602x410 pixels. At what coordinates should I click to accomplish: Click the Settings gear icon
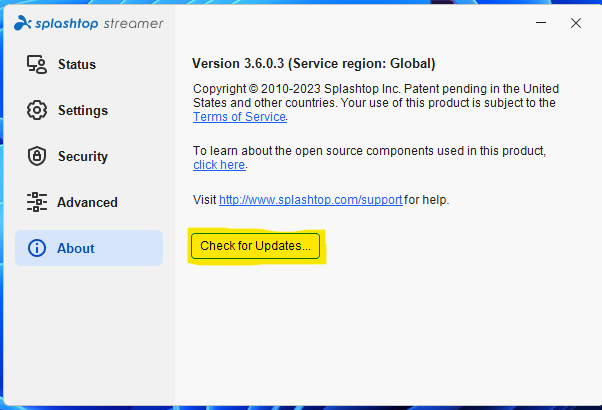point(37,110)
